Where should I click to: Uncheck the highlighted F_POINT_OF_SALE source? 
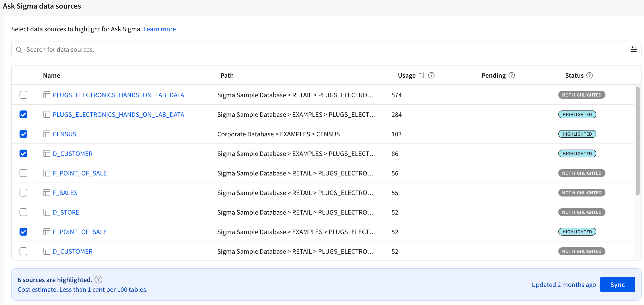23,231
